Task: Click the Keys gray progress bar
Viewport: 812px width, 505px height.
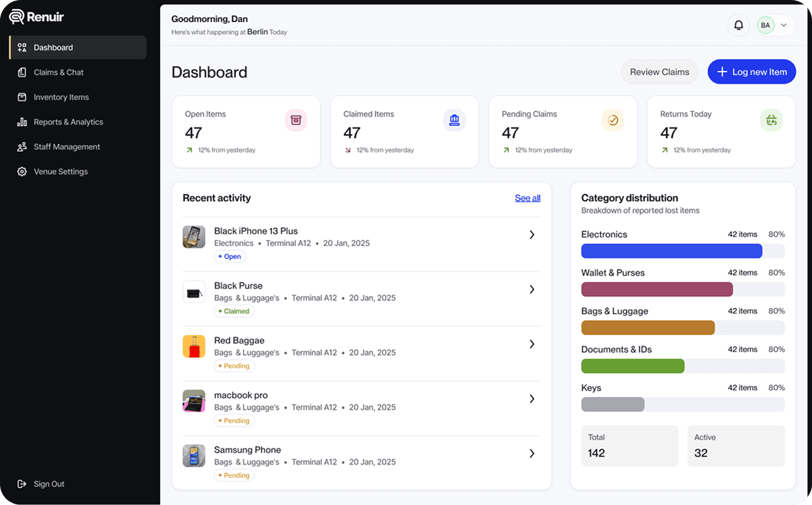Action: (613, 405)
